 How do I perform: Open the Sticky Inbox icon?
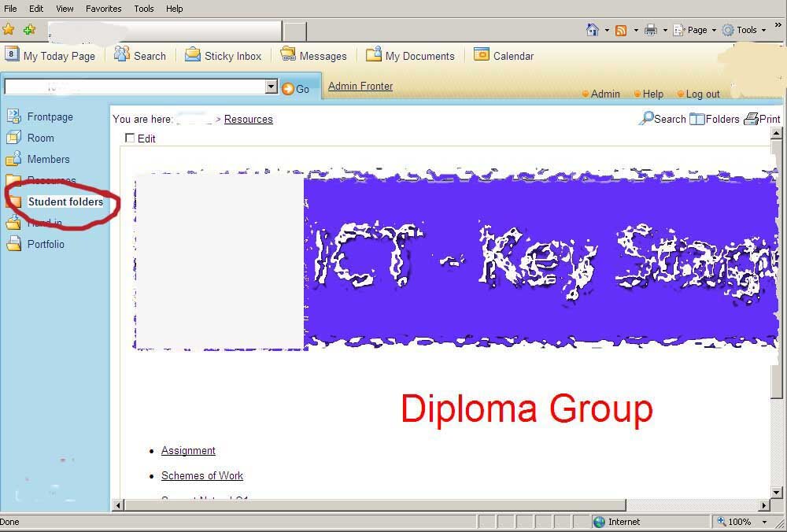(193, 54)
